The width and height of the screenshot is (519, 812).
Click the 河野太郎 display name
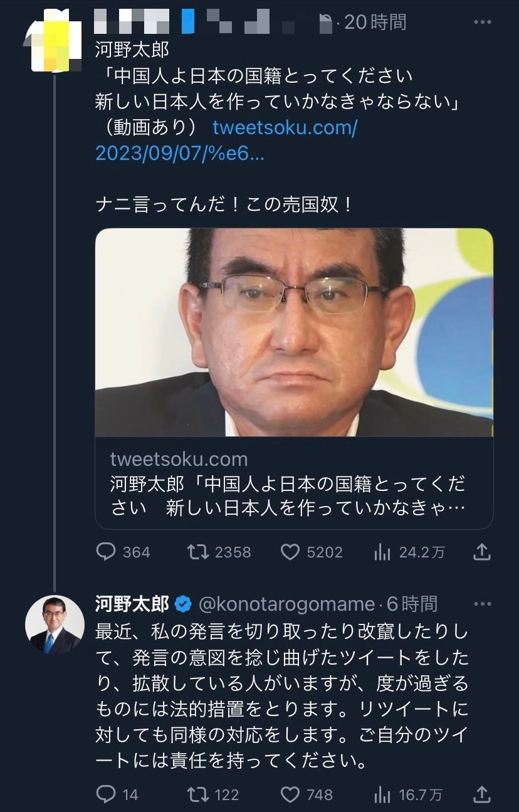[132, 604]
